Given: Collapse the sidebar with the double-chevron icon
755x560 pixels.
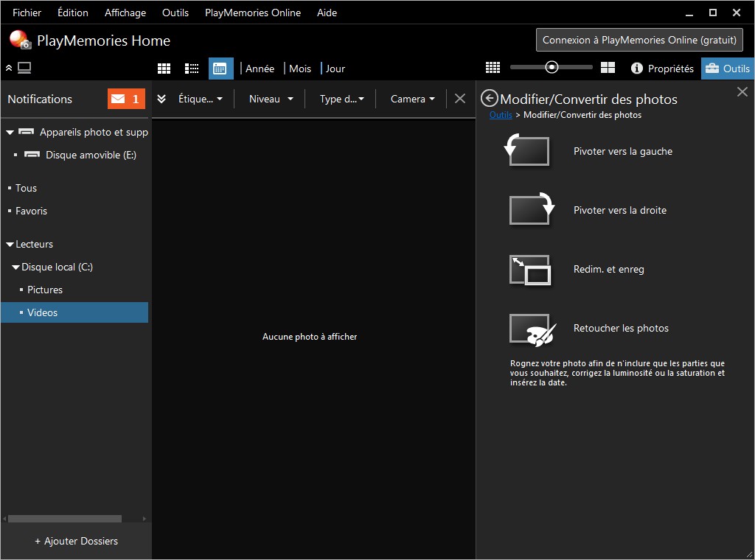Looking at the screenshot, I should (9, 69).
